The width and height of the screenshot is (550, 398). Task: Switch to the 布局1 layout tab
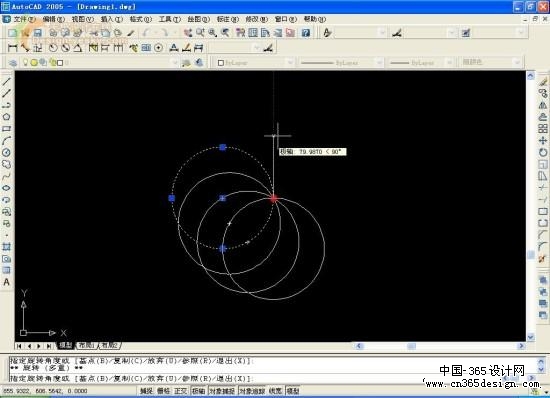(86, 345)
